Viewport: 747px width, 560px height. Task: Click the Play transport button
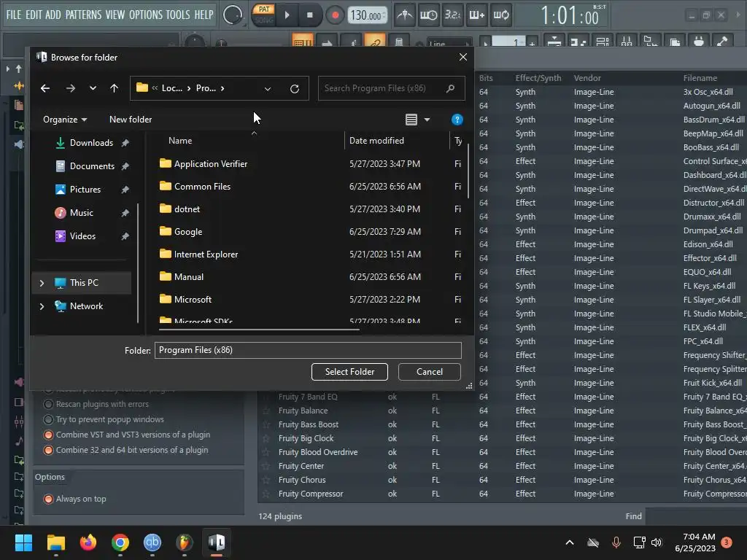(x=287, y=15)
